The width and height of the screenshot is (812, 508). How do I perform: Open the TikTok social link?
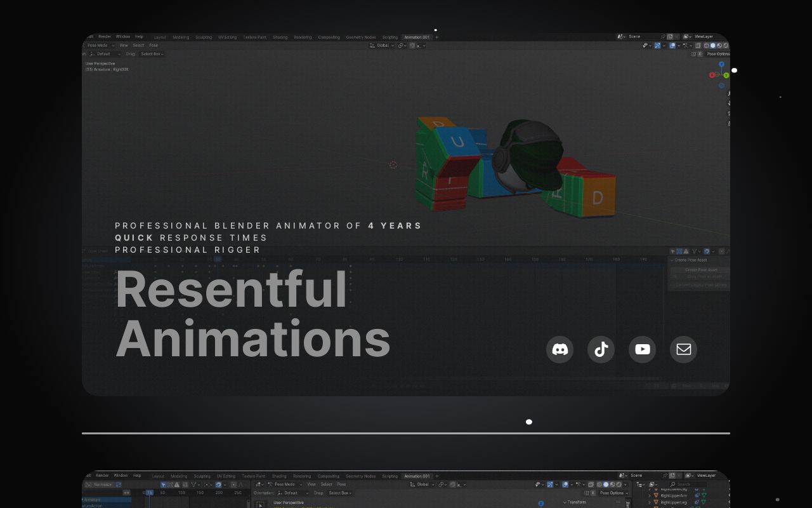(601, 349)
